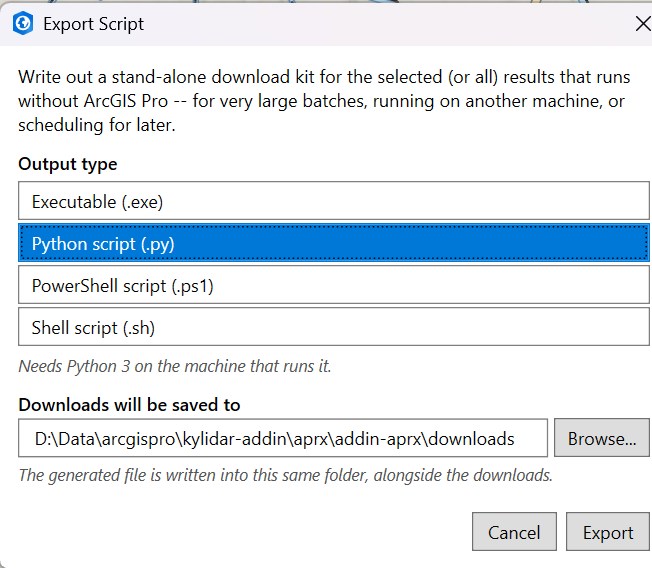The width and height of the screenshot is (652, 568).
Task: Cancel the Export Script dialog
Action: (514, 532)
